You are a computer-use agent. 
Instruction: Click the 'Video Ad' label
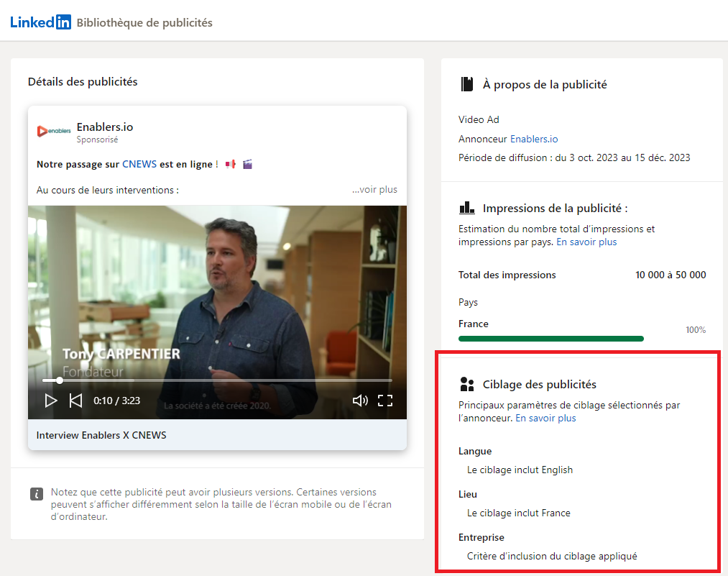click(479, 119)
